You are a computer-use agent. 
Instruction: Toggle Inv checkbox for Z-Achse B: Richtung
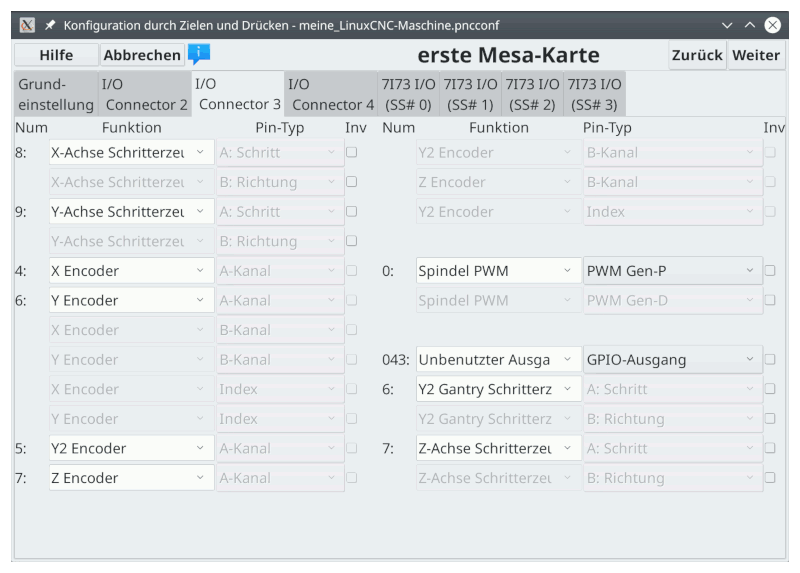click(770, 478)
